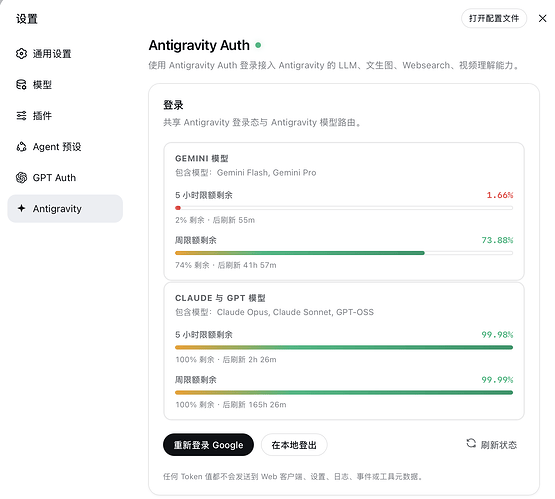The width and height of the screenshot is (555, 499).
Task: Click the 打开配置文件 button
Action: [494, 18]
